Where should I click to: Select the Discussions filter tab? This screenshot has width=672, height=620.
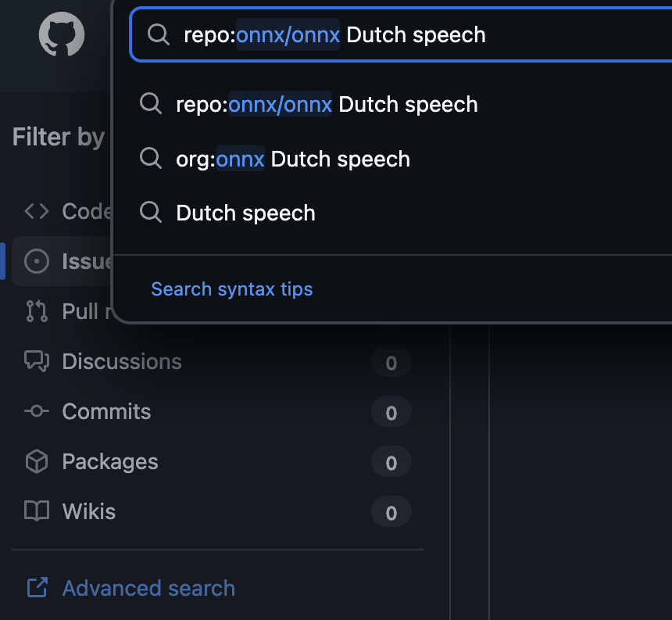pos(122,361)
